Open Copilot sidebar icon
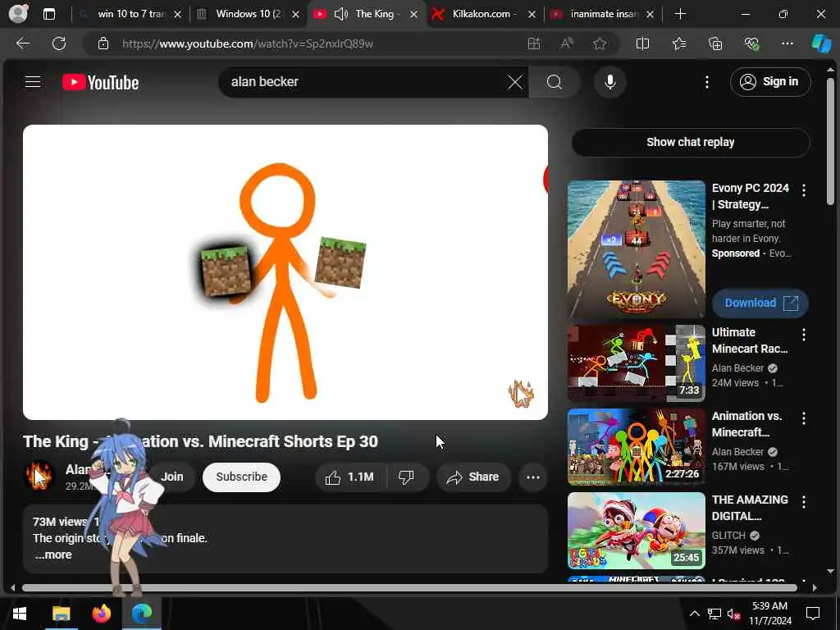The width and height of the screenshot is (840, 630). [822, 43]
